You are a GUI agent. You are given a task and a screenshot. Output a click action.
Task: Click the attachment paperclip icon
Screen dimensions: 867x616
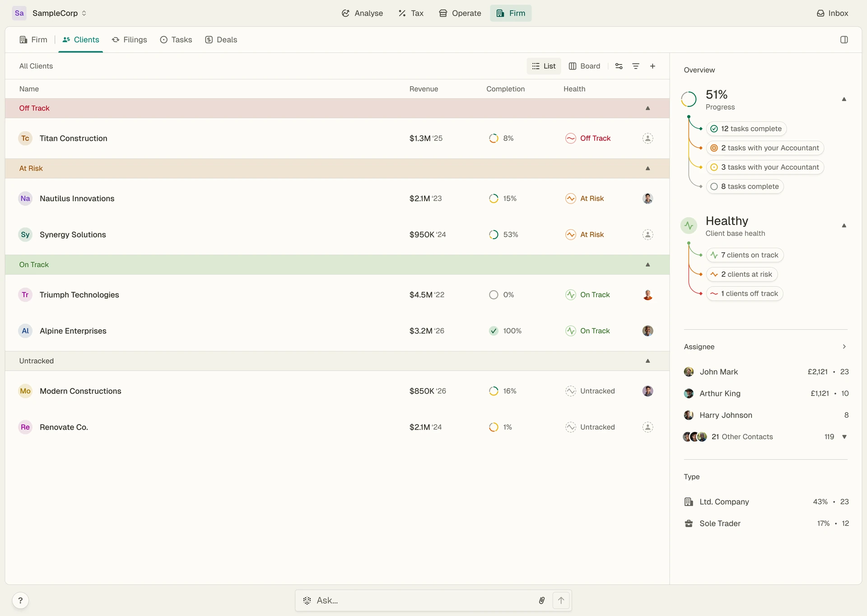(541, 601)
